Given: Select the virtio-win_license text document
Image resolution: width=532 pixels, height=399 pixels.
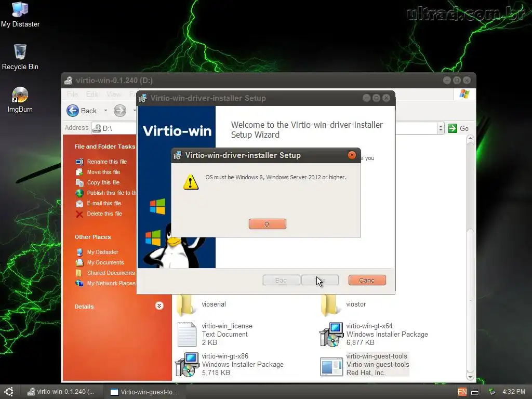Looking at the screenshot, I should pyautogui.click(x=215, y=334).
